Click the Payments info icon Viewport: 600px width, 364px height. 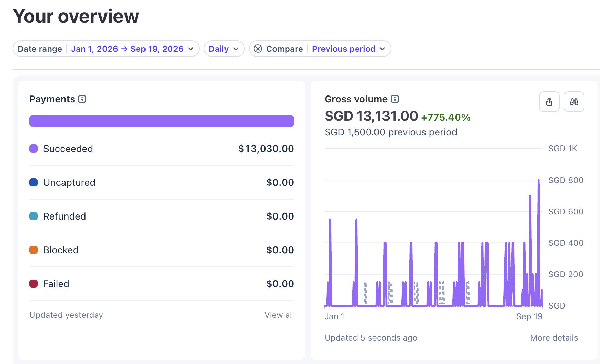tap(82, 99)
